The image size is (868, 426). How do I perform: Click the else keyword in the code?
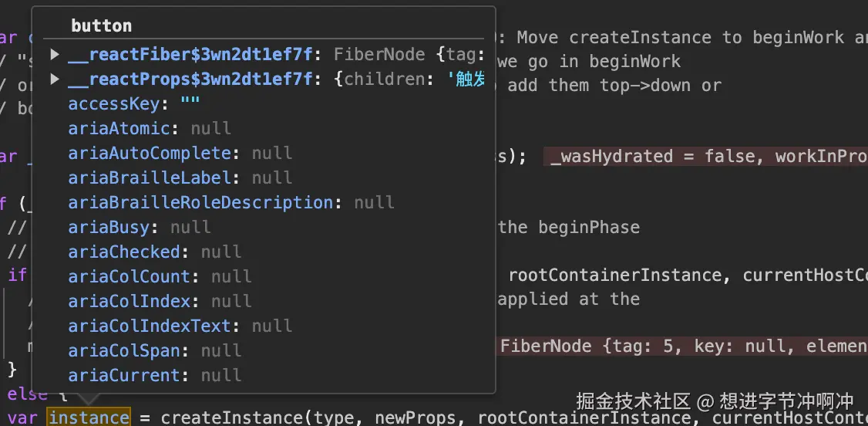pyautogui.click(x=28, y=394)
